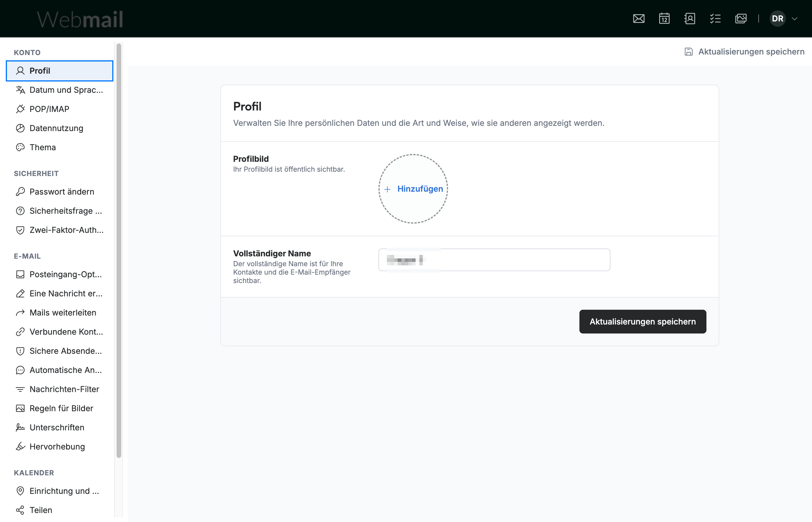Click the Thema palette icon
This screenshot has height=522, width=812.
pos(20,147)
